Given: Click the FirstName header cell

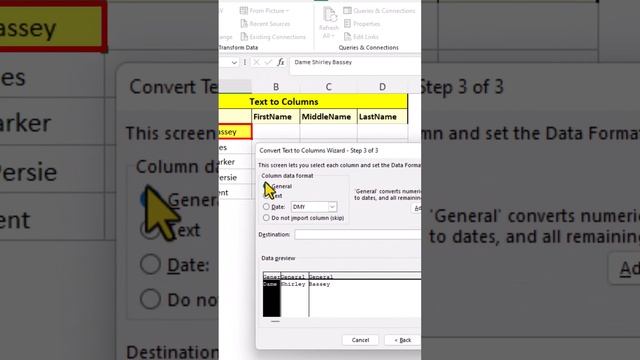Looking at the screenshot, I should [x=276, y=117].
